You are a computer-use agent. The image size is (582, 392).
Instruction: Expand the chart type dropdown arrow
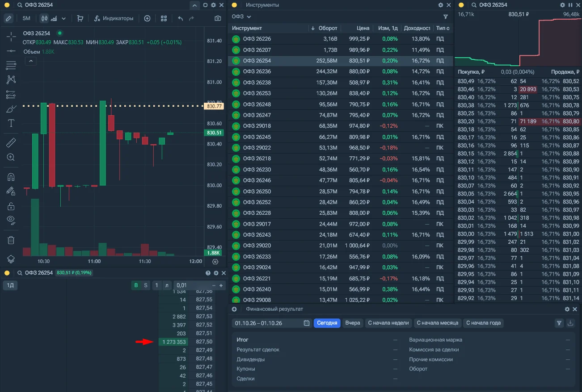pos(63,18)
